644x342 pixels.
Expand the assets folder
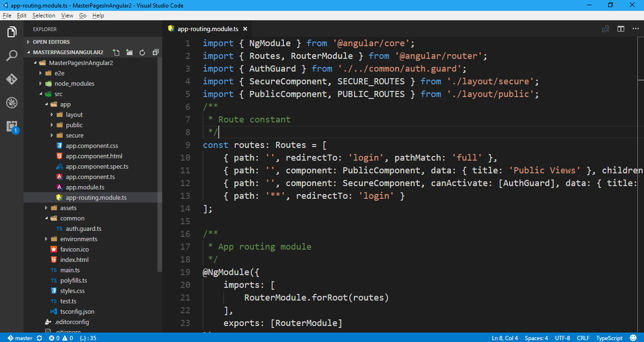tap(46, 208)
